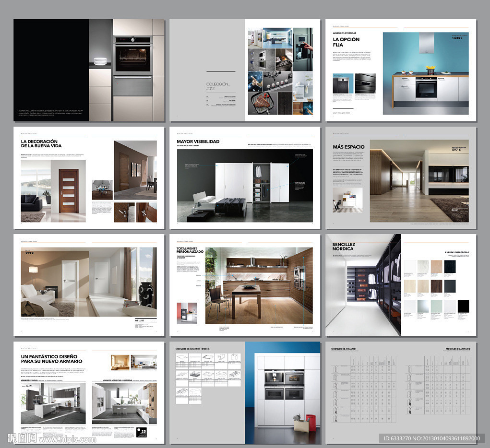490x448 pixels.
Task: Pick the solid black swatch in bottom row
Action: tap(463, 306)
